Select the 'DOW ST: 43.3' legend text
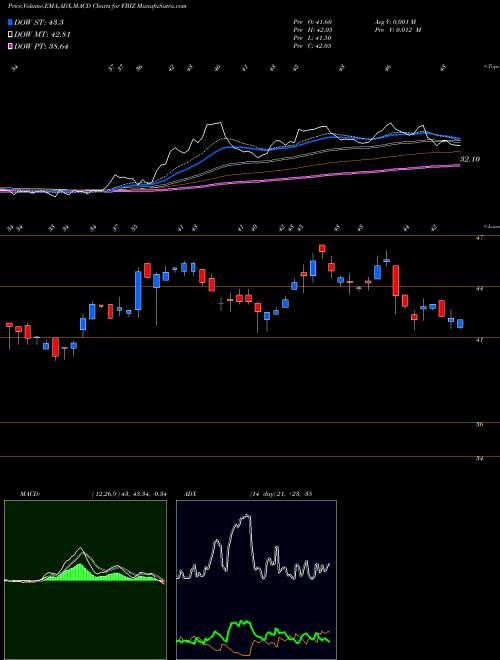Screen dimensions: 500x660 [x=39, y=22]
